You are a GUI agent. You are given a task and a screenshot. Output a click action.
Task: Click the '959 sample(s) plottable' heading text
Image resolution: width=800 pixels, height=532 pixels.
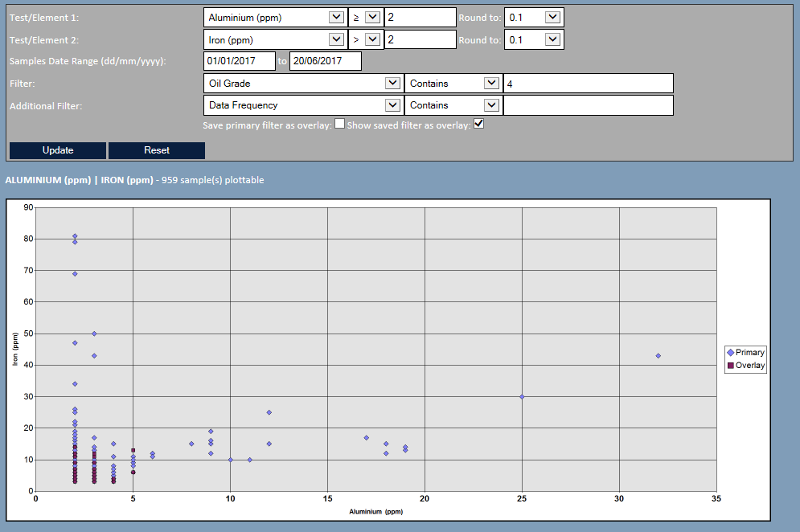click(x=213, y=180)
